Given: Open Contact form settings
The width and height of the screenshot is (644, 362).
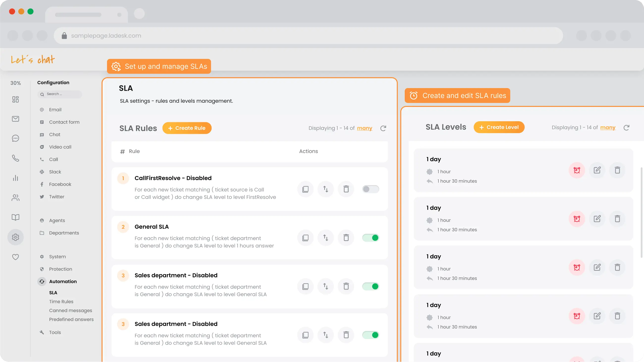Looking at the screenshot, I should coord(59,122).
